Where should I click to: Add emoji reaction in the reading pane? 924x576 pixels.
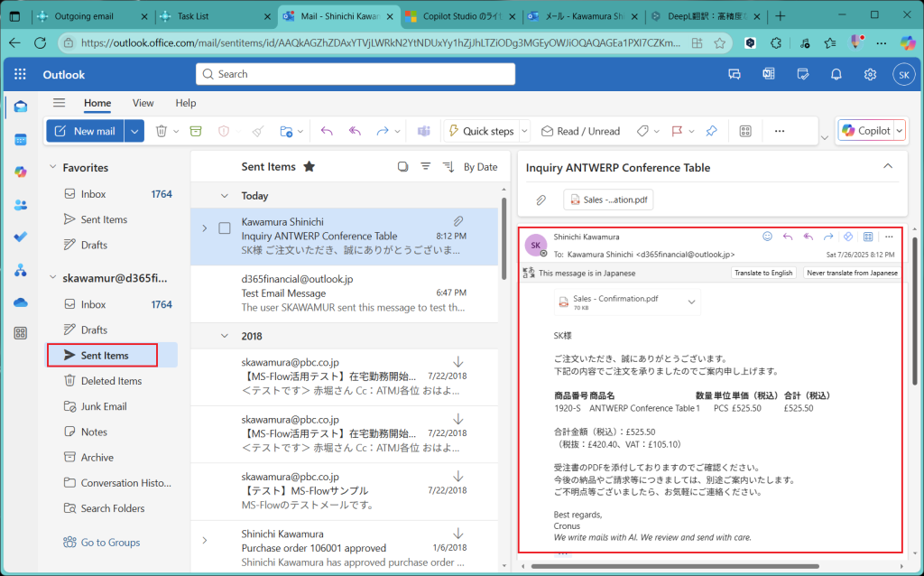767,237
